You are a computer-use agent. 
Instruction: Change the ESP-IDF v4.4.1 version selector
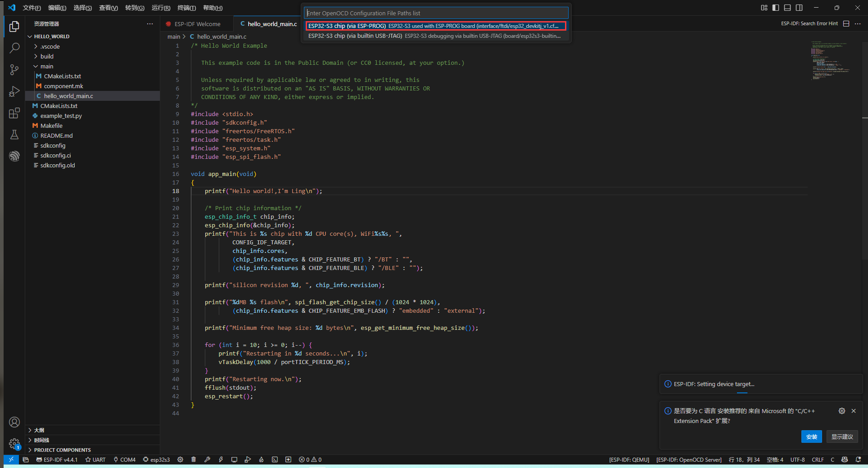[x=57, y=459]
